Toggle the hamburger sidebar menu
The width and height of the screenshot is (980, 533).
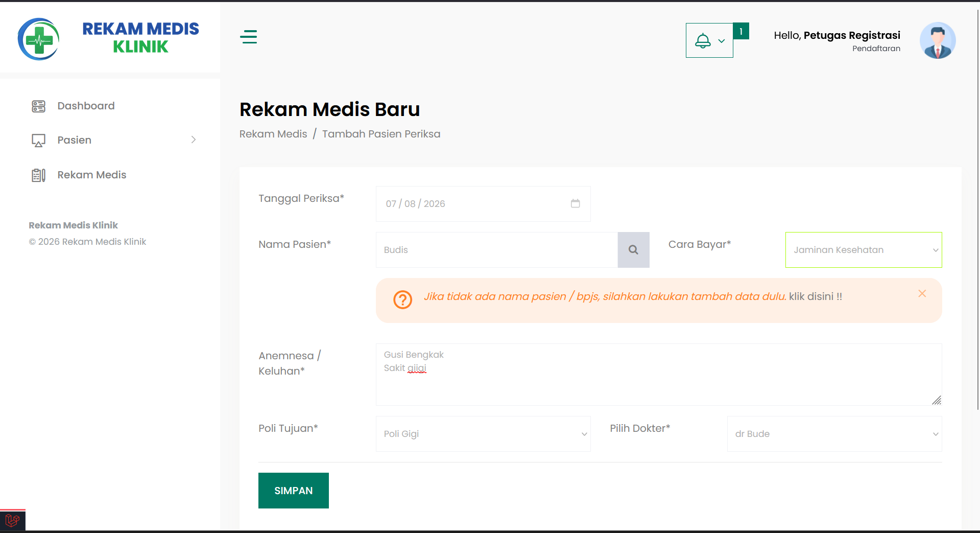[x=249, y=37]
